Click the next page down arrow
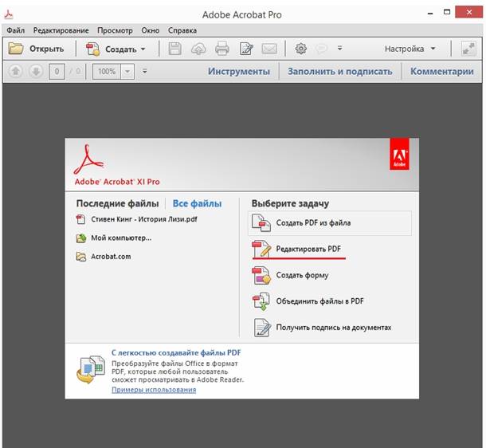The width and height of the screenshot is (486, 448). (x=35, y=72)
